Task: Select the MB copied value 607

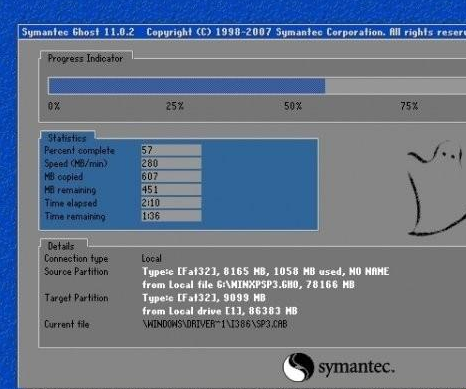Action: (171, 176)
